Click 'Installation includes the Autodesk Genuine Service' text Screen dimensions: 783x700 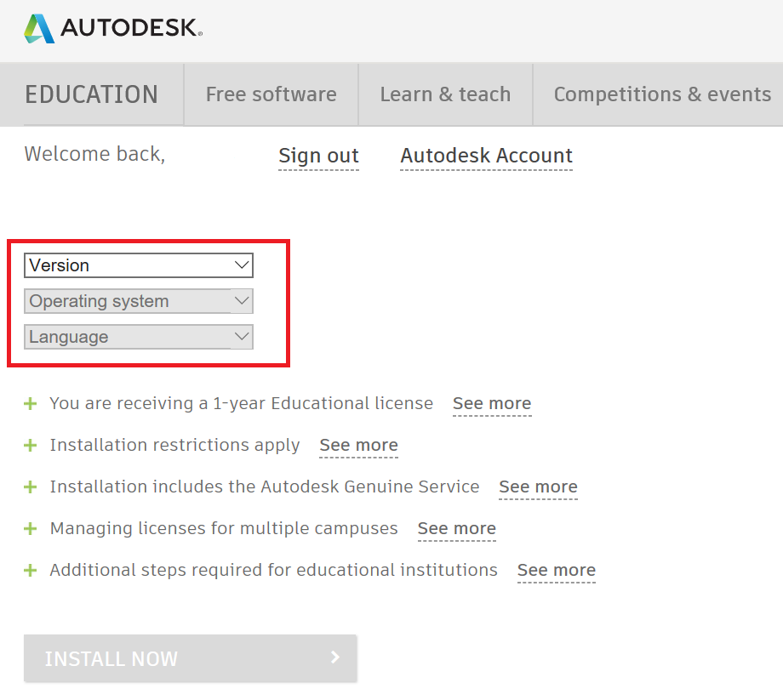(x=265, y=487)
